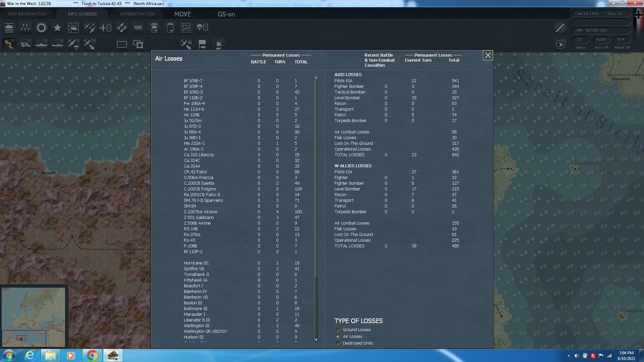The height and width of the screenshot is (362, 644).
Task: Click the losses list scroll-up arrow
Action: pyautogui.click(x=316, y=78)
